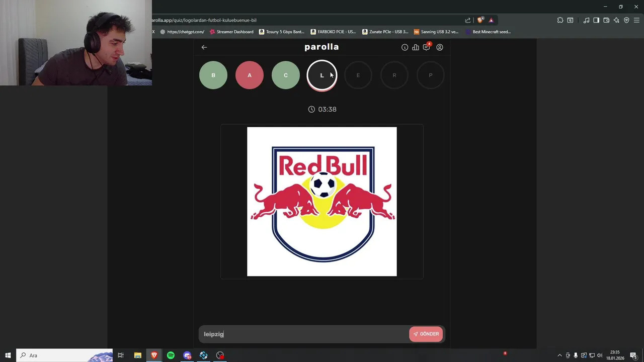Click the microphone tray icon
This screenshot has width=644, height=362.
(576, 355)
